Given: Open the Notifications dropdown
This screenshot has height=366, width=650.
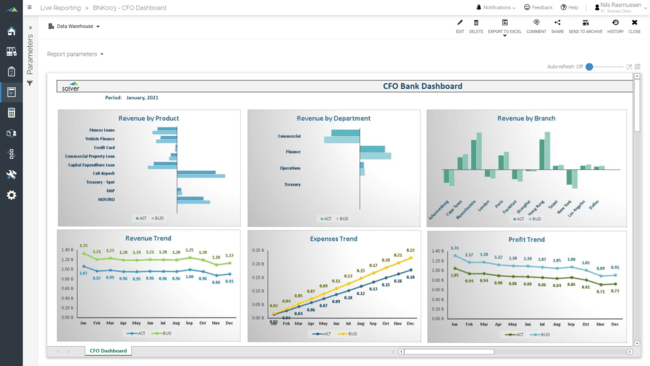Looking at the screenshot, I should pyautogui.click(x=495, y=7).
